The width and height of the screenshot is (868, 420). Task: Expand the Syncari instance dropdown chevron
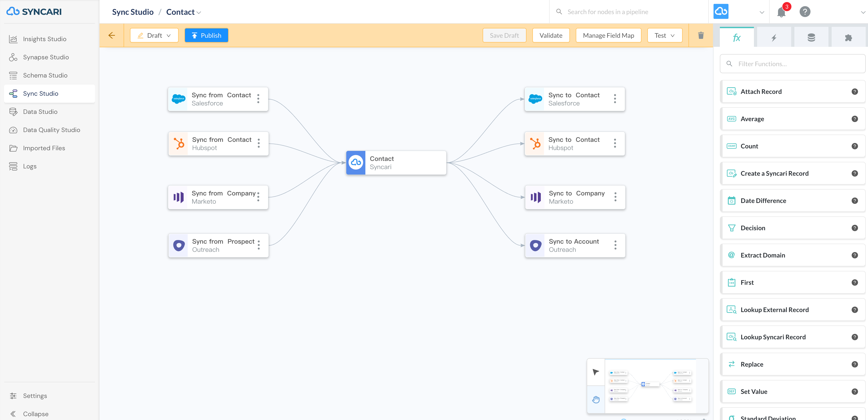(762, 12)
